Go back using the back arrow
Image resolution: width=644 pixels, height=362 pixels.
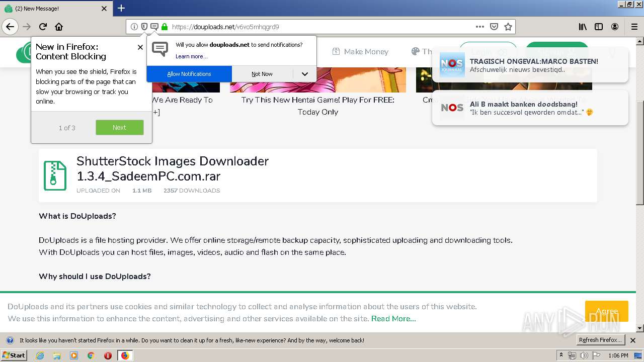click(x=10, y=27)
